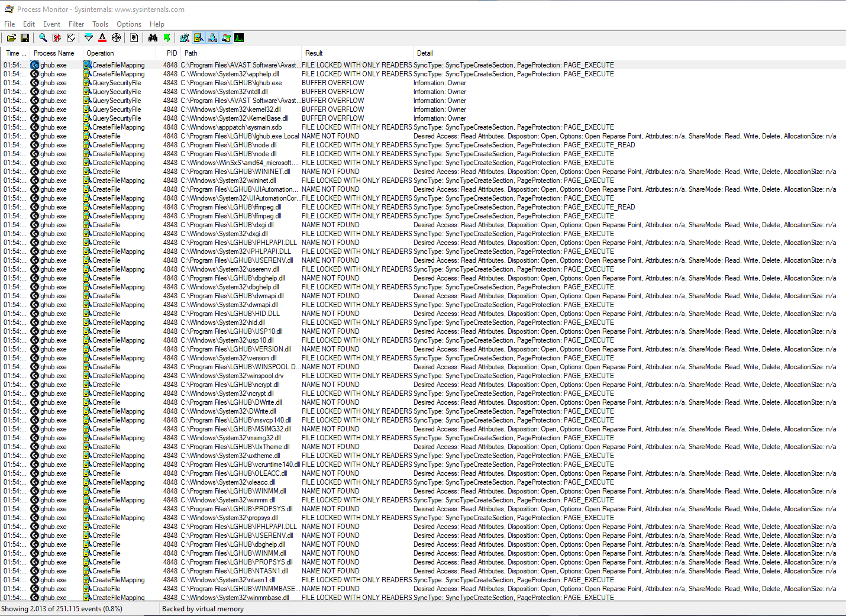Click 'Showing 2.013 of 251.115 events' status text

click(62, 609)
